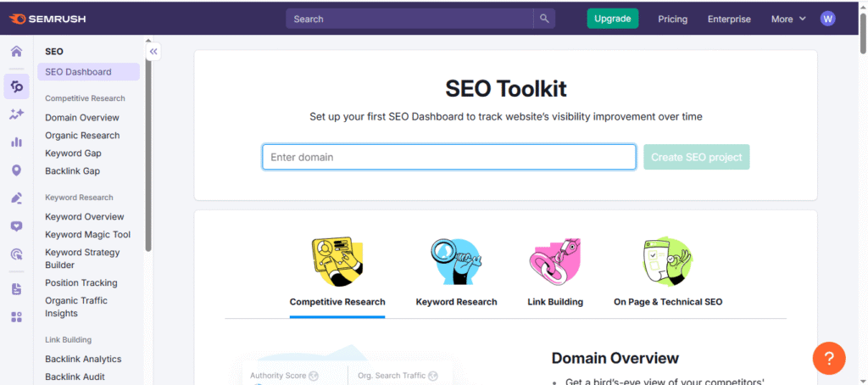Viewport: 868px width, 385px height.
Task: Open the Social heart bubble icon
Action: (17, 226)
